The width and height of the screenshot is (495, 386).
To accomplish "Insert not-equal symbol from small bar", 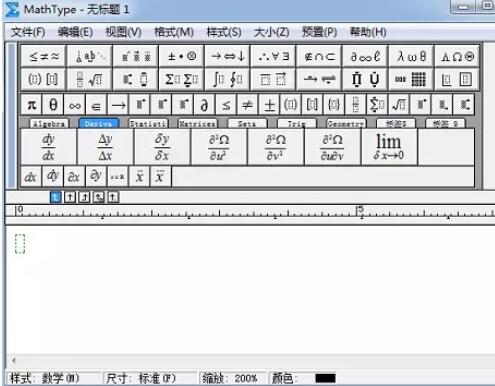I will click(247, 105).
